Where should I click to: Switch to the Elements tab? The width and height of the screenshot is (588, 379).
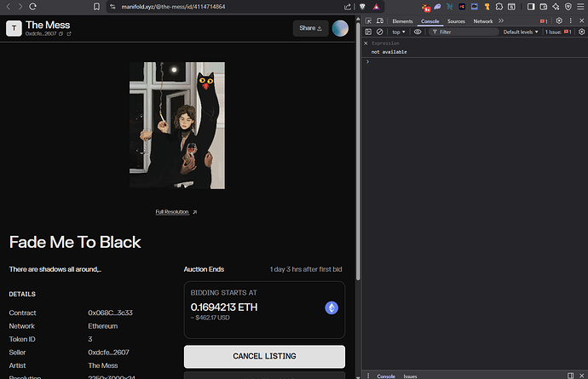point(402,20)
